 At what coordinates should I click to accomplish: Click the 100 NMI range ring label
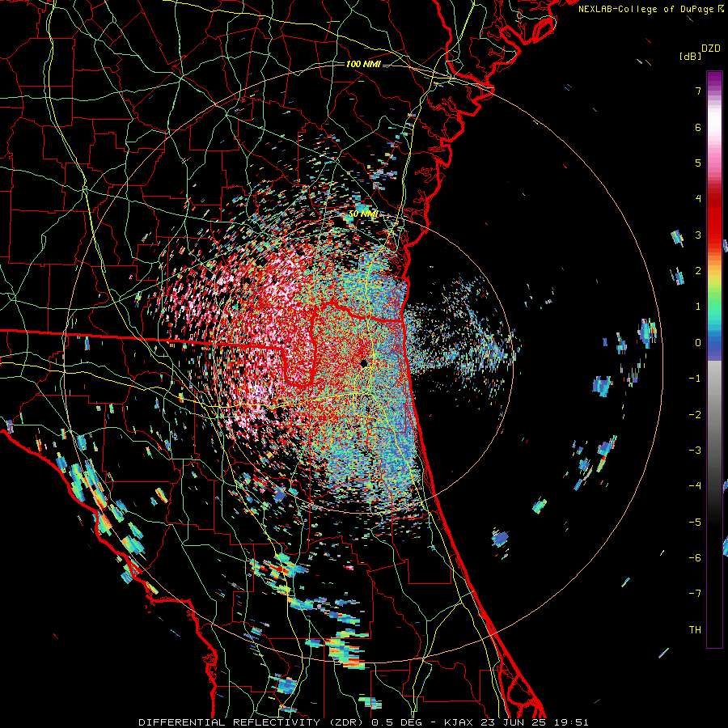point(363,64)
